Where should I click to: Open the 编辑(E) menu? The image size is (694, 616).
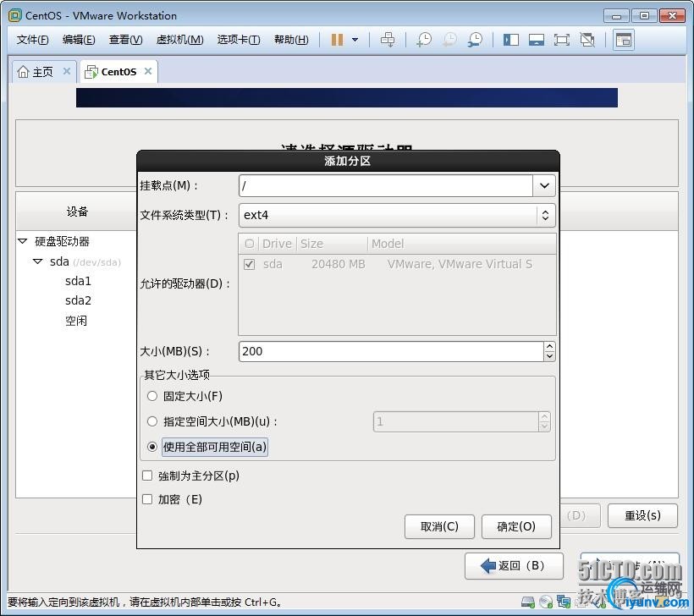coord(79,40)
